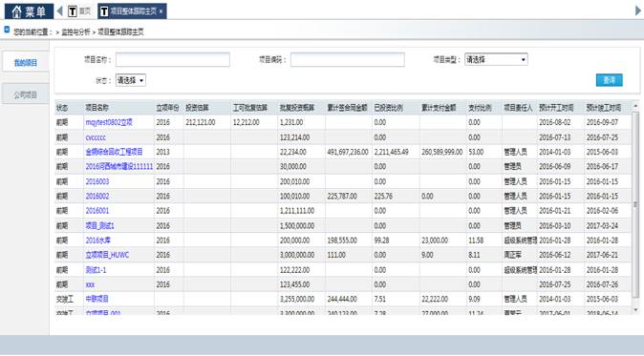Close the 项目整体跟踪主页 tab
The width and height of the screenshot is (644, 356).
[x=161, y=11]
